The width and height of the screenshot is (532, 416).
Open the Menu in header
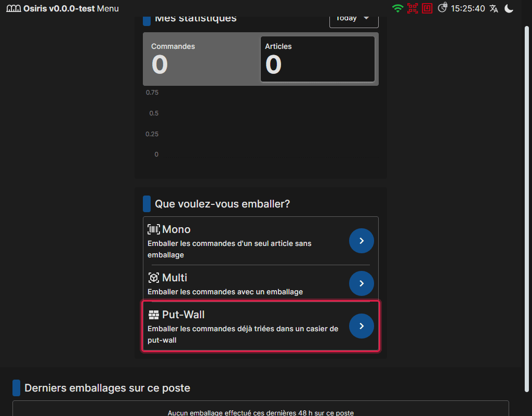tap(108, 8)
